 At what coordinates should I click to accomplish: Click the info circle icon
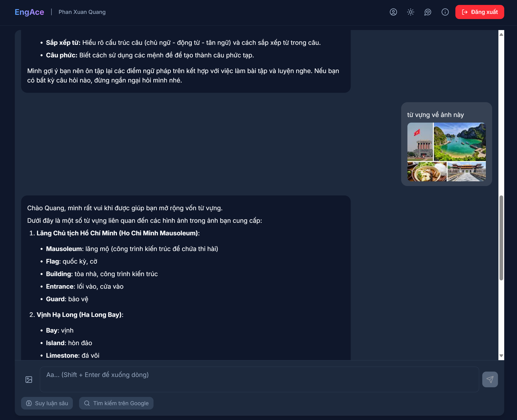point(445,12)
